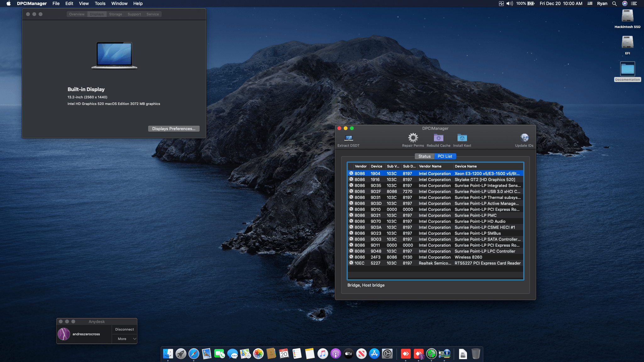
Task: Open Service tab in About This Mac
Action: (153, 14)
